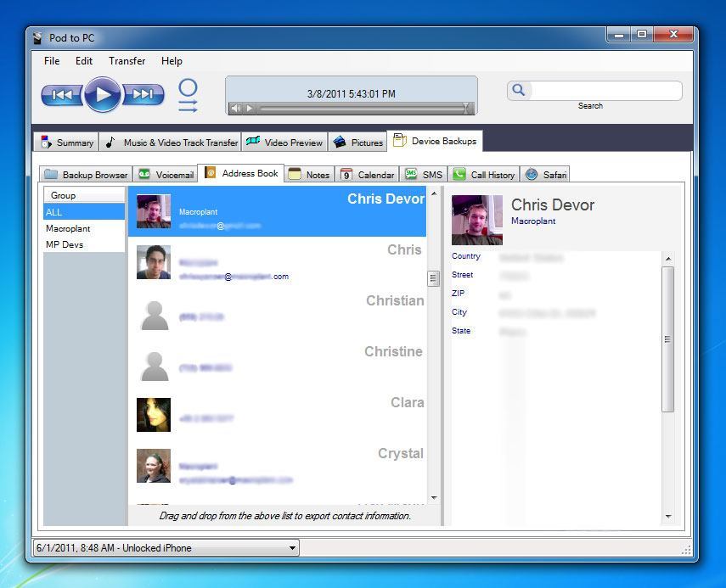
Task: Minimize the Pod to PC window
Action: [618, 34]
